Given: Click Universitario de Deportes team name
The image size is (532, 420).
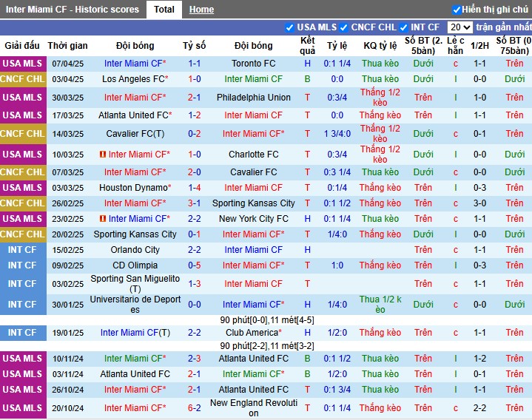Looking at the screenshot, I should click(x=135, y=305).
